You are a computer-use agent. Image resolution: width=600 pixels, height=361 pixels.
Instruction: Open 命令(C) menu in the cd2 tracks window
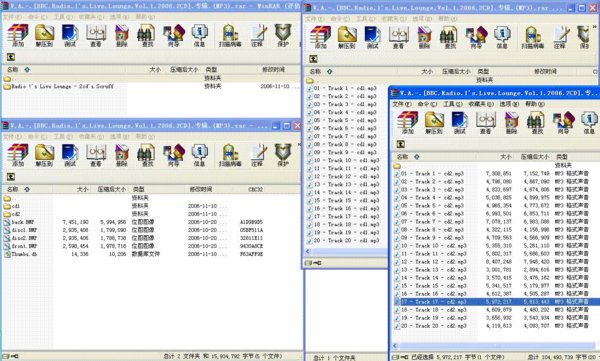[x=427, y=104]
